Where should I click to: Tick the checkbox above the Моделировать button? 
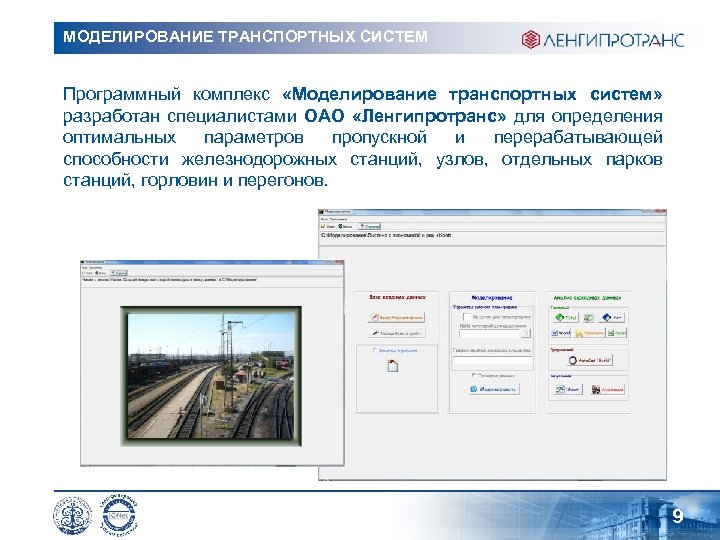pos(473,376)
